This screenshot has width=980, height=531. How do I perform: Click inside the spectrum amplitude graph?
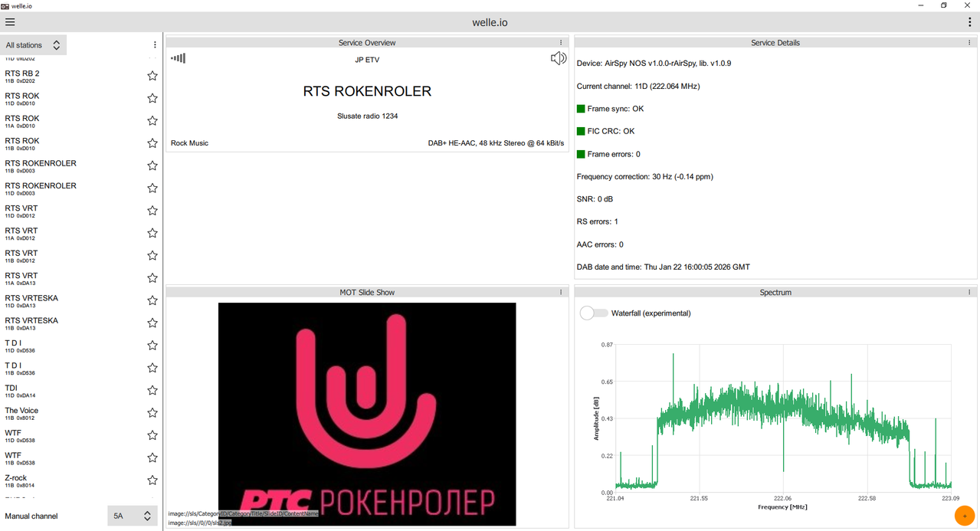coord(783,418)
